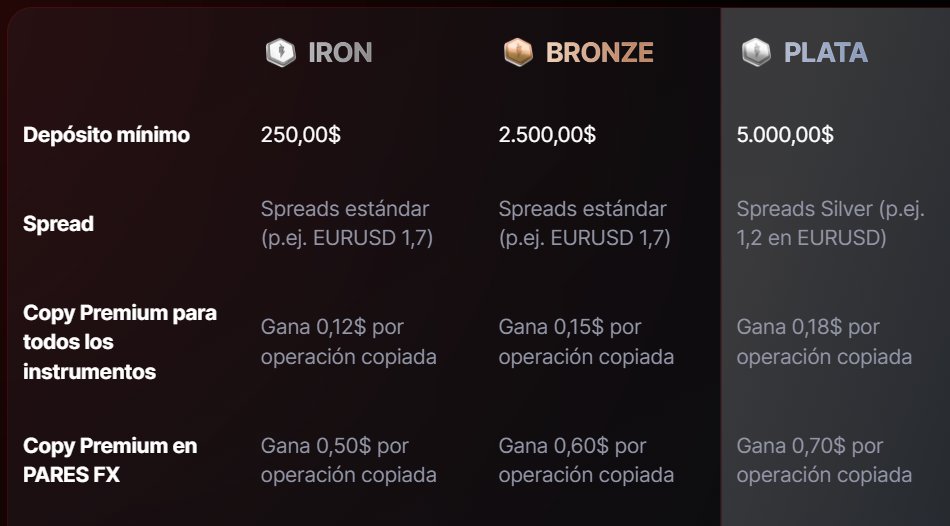
Task: Select the IRON plan heading text
Action: pos(340,52)
